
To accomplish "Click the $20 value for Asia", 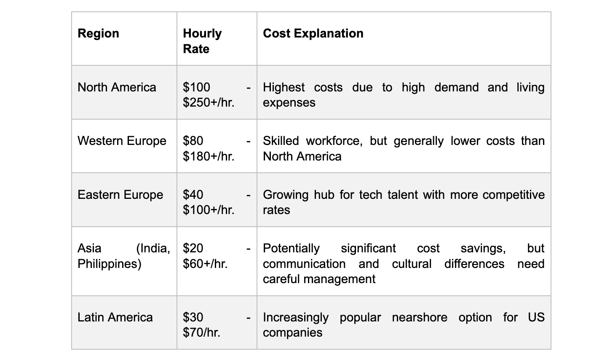I will click(x=193, y=248).
